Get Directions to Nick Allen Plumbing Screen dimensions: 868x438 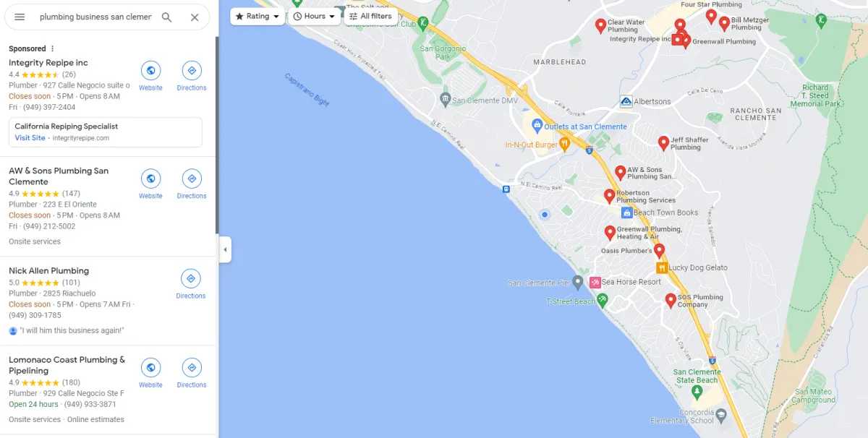[191, 284]
